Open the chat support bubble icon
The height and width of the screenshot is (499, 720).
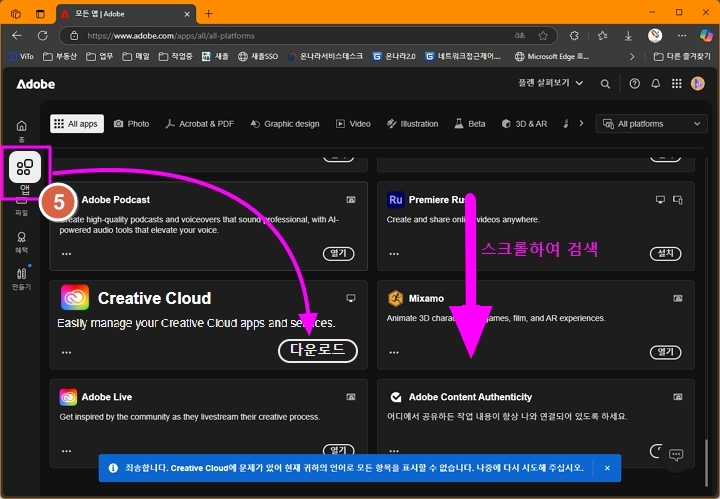(x=675, y=454)
